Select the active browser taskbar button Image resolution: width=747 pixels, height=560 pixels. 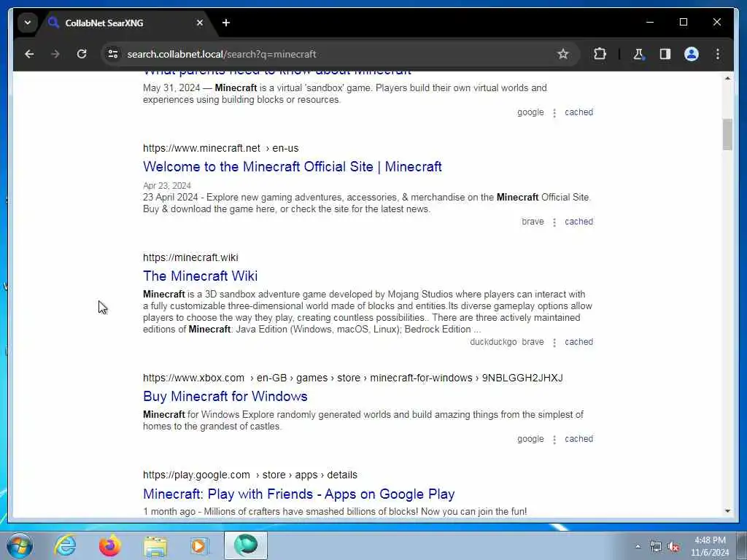(x=246, y=545)
